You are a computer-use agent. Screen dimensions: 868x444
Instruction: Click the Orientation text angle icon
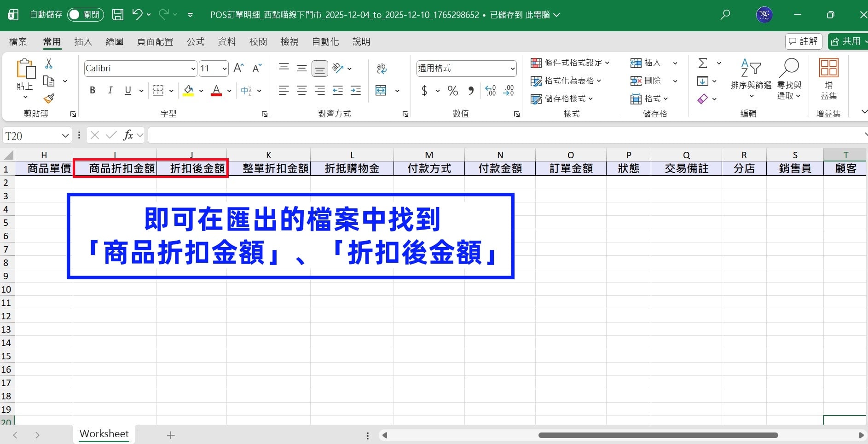click(x=338, y=68)
